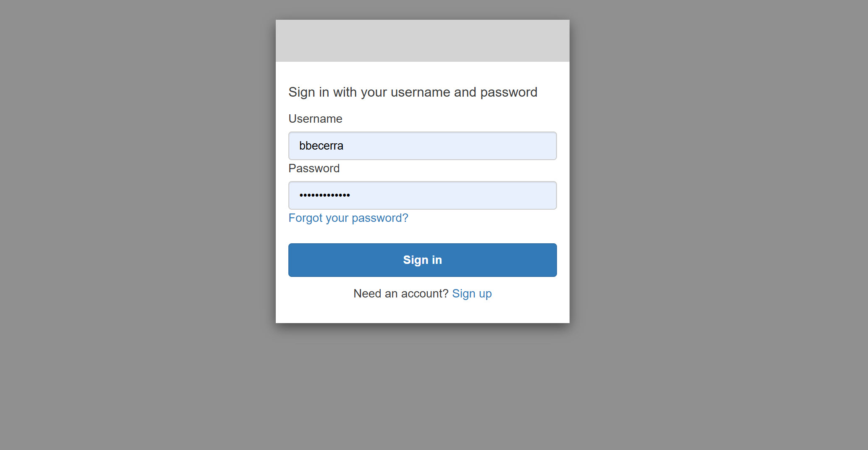Image resolution: width=868 pixels, height=450 pixels.
Task: Click the Username label text
Action: (x=315, y=119)
